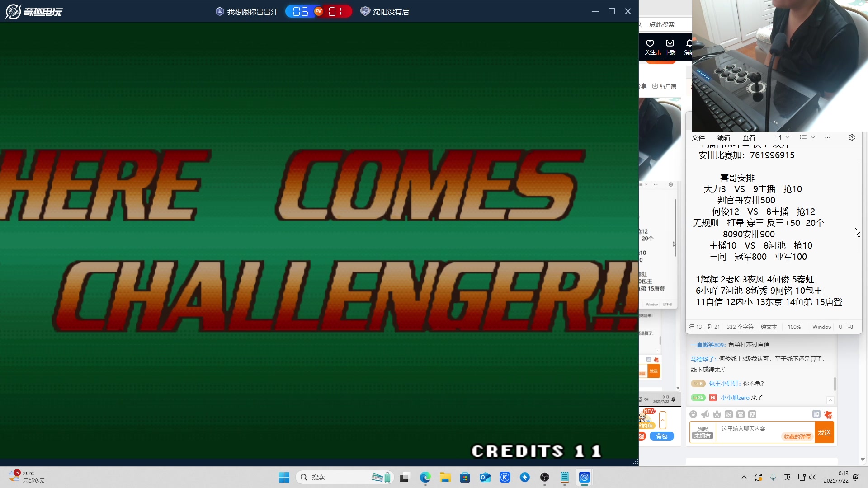Click the 100% zoom level in Notepad status bar
Image resolution: width=868 pixels, height=488 pixels.
click(794, 327)
